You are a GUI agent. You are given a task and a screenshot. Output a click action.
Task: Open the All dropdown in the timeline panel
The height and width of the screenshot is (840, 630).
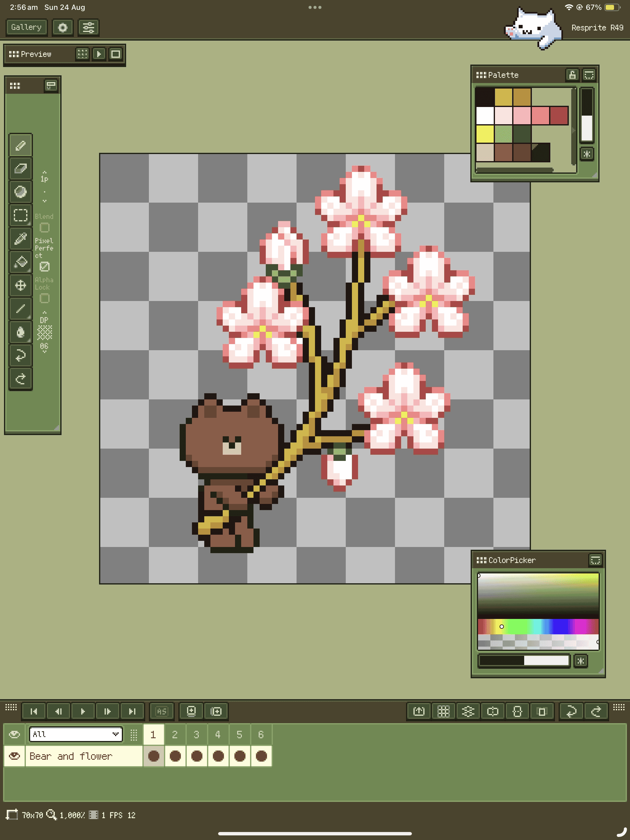point(75,734)
